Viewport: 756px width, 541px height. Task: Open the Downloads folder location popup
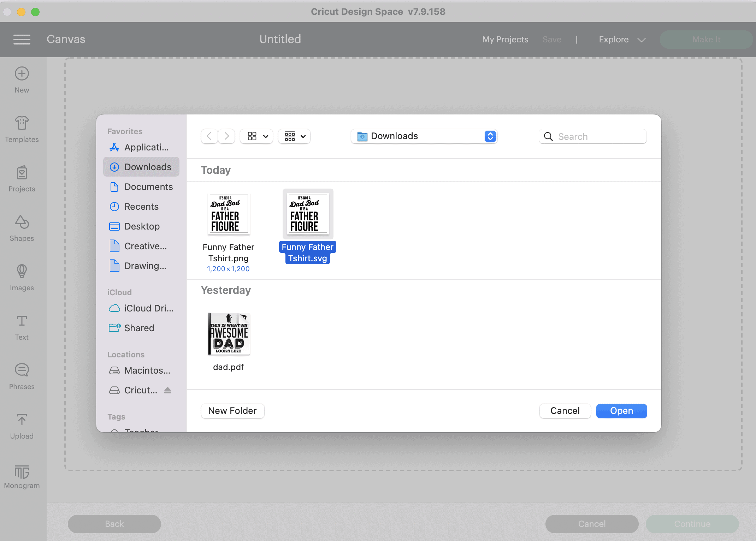[424, 136]
